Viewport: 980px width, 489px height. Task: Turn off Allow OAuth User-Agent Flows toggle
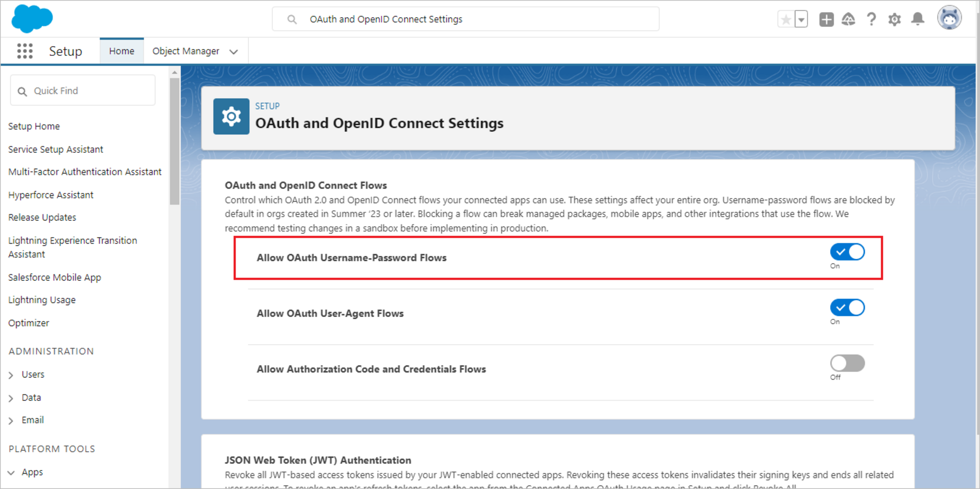847,308
